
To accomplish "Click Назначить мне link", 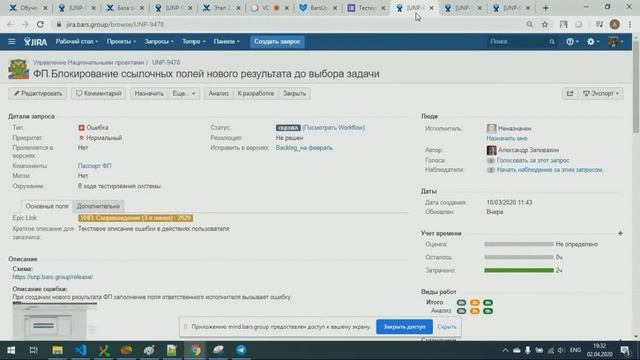I will [507, 139].
